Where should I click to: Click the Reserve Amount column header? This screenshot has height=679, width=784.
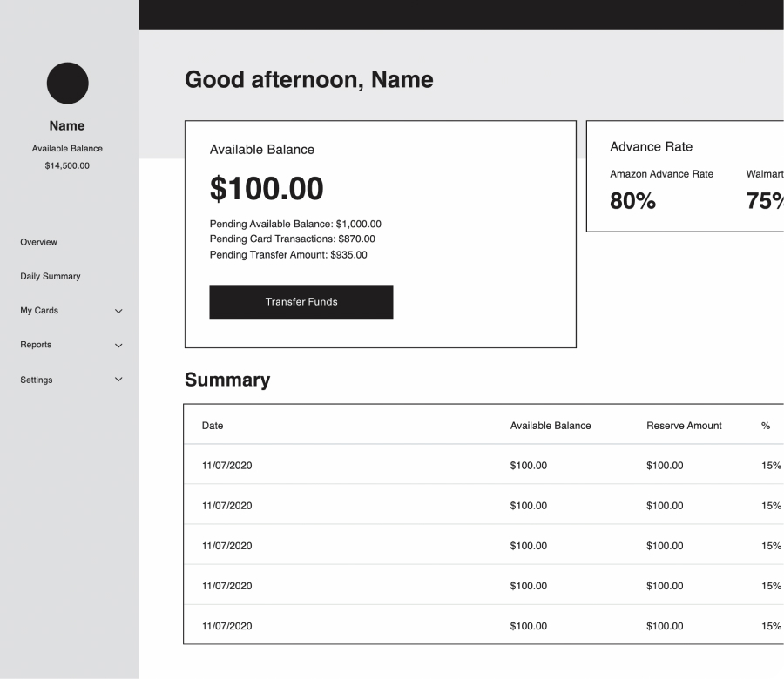[684, 426]
